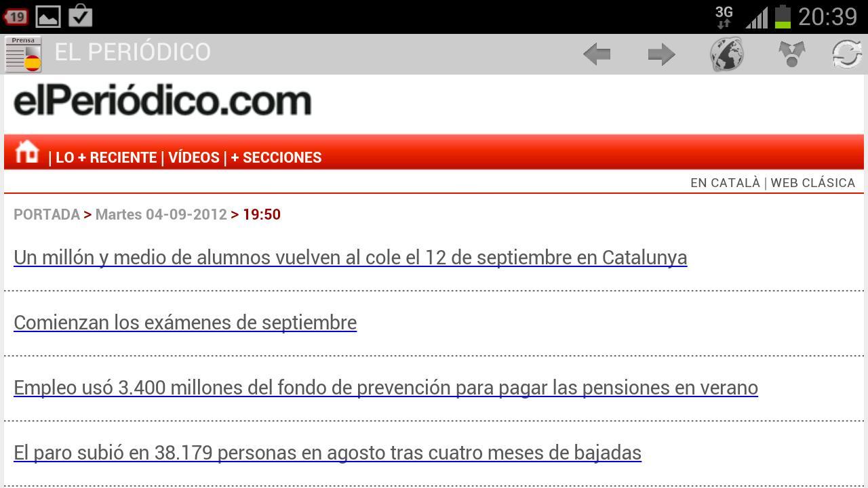Tap the picture notification icon in status bar
The height and width of the screenshot is (488, 868).
pyautogui.click(x=47, y=16)
